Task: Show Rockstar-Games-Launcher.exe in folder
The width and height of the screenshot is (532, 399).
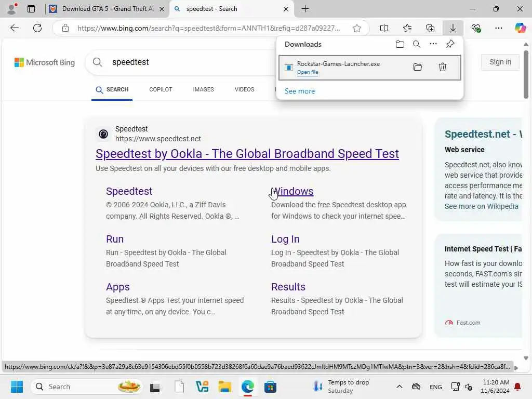Action: (x=418, y=67)
